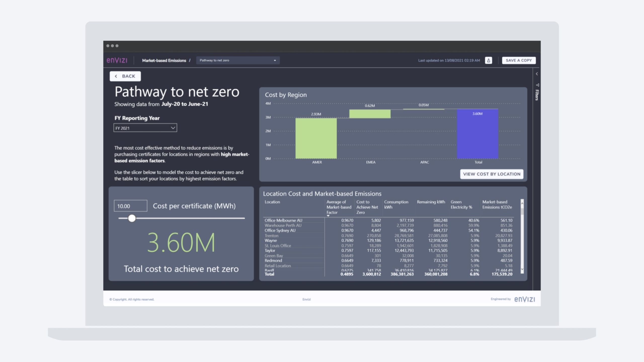Viewport: 644px width, 362px height.
Task: Open the Filters funnel icon
Action: click(x=537, y=85)
